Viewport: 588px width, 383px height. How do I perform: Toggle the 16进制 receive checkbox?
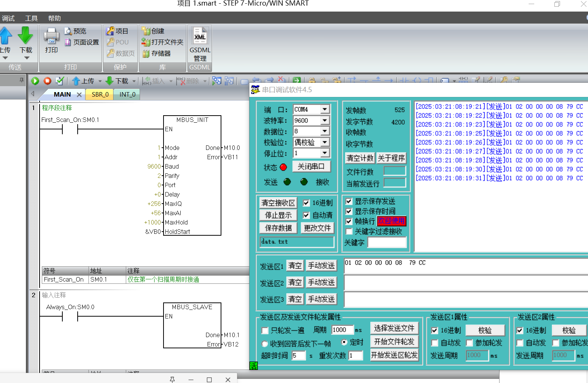(306, 203)
